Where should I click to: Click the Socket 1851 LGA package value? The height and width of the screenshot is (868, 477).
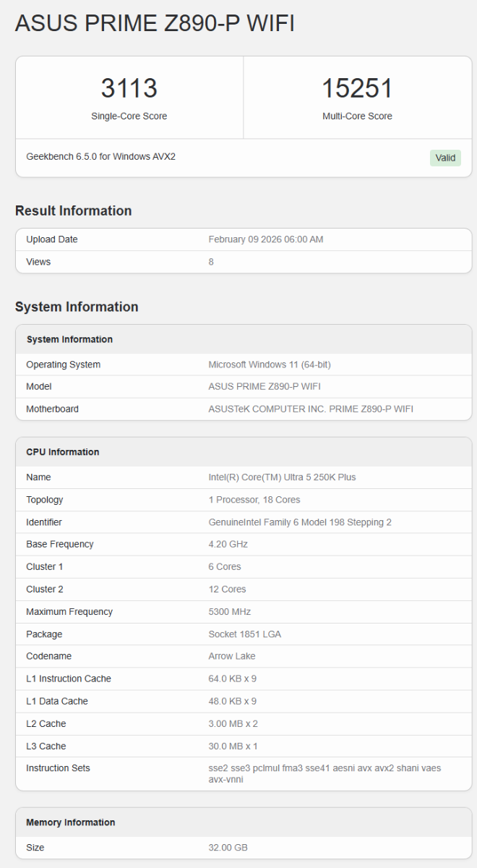pyautogui.click(x=244, y=634)
